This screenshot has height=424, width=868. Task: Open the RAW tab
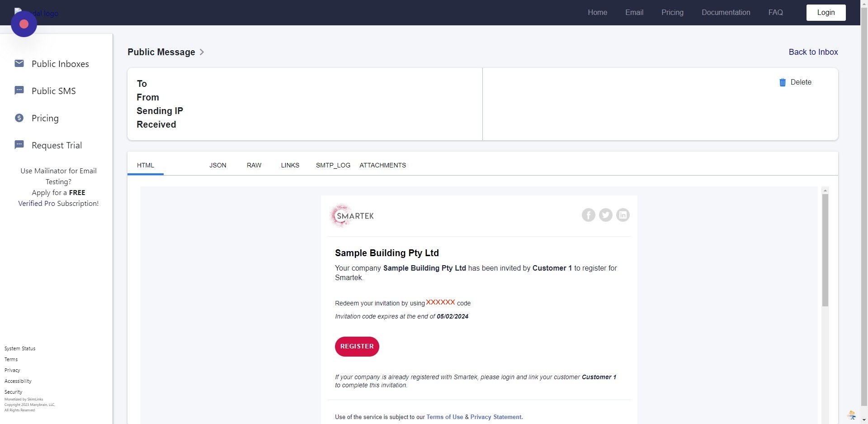pos(254,165)
